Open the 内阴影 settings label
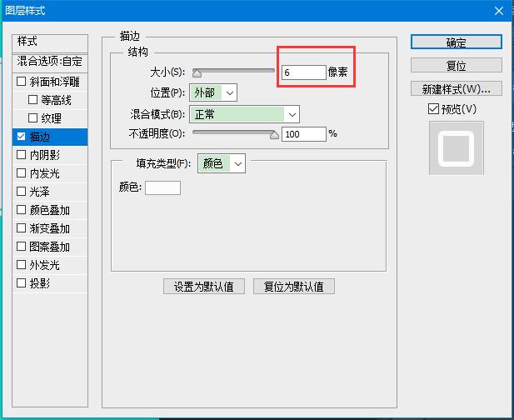Screen dimensions: 514x420 click(x=45, y=155)
